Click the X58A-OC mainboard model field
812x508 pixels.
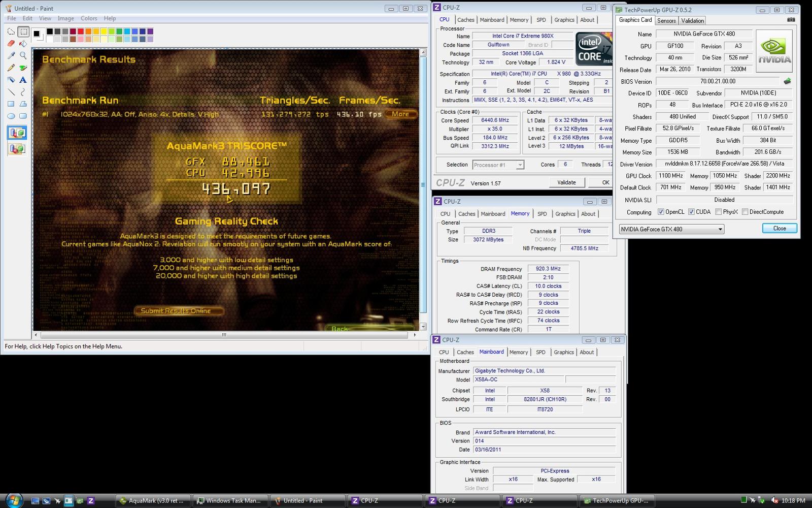518,379
